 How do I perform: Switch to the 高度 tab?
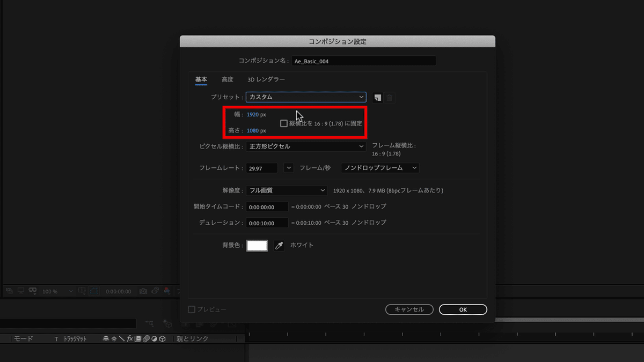[228, 79]
